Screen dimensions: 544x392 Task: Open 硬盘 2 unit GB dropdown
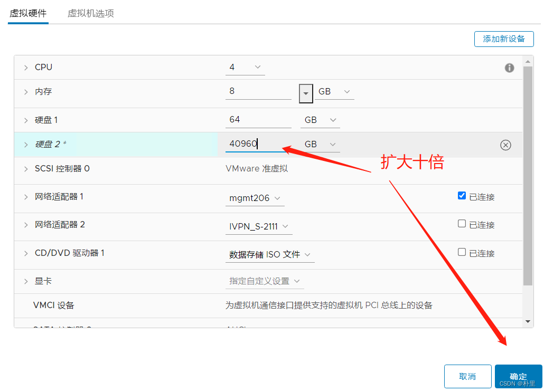click(x=320, y=144)
